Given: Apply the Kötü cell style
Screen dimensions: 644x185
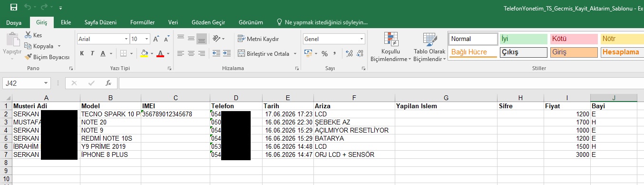Looking at the screenshot, I should click(574, 39).
